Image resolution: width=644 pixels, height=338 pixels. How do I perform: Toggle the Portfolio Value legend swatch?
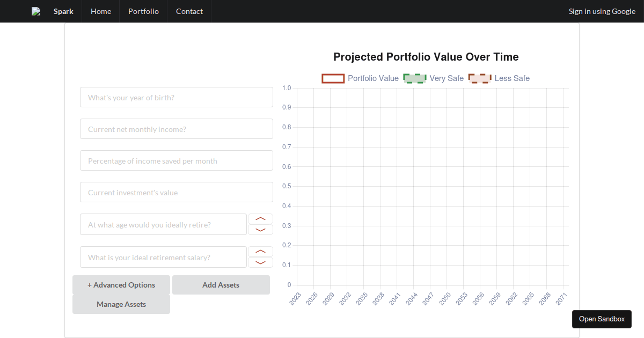click(x=333, y=78)
